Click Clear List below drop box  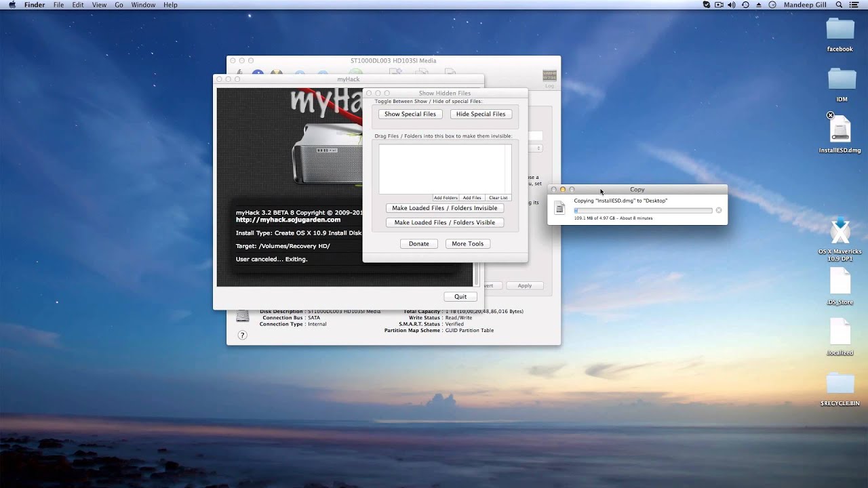[498, 198]
